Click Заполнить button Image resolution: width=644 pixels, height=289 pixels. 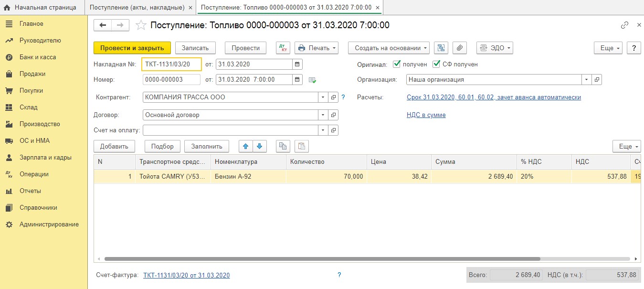[207, 146]
